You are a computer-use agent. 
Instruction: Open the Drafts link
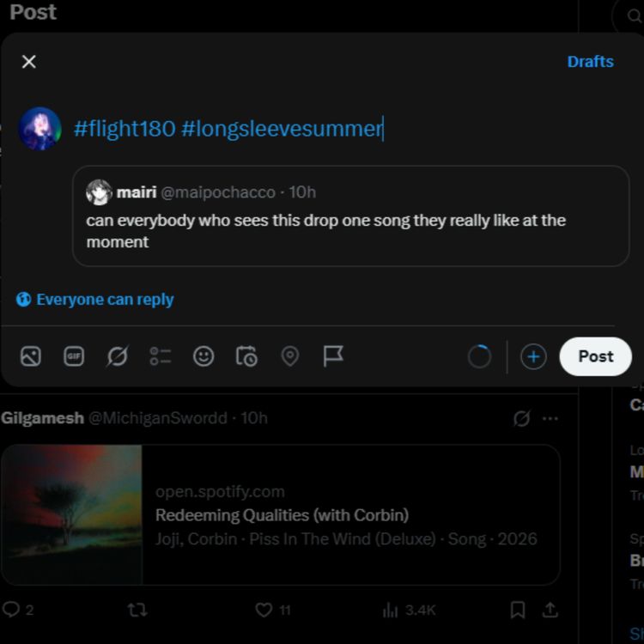590,62
